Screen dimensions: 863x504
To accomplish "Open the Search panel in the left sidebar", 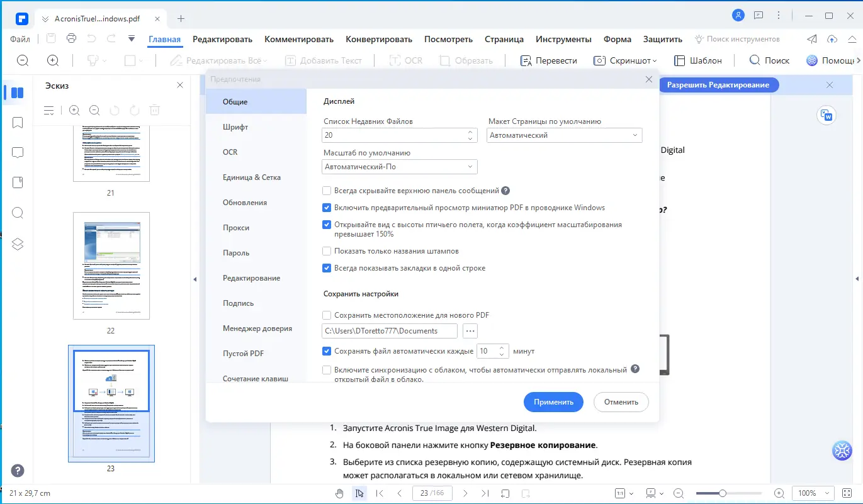I will (x=17, y=213).
